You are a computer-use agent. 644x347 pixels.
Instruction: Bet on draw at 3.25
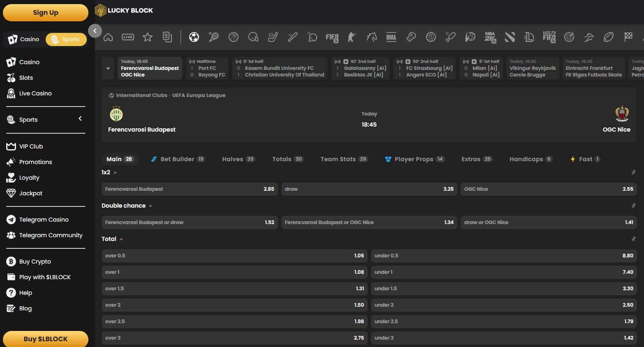click(x=369, y=189)
